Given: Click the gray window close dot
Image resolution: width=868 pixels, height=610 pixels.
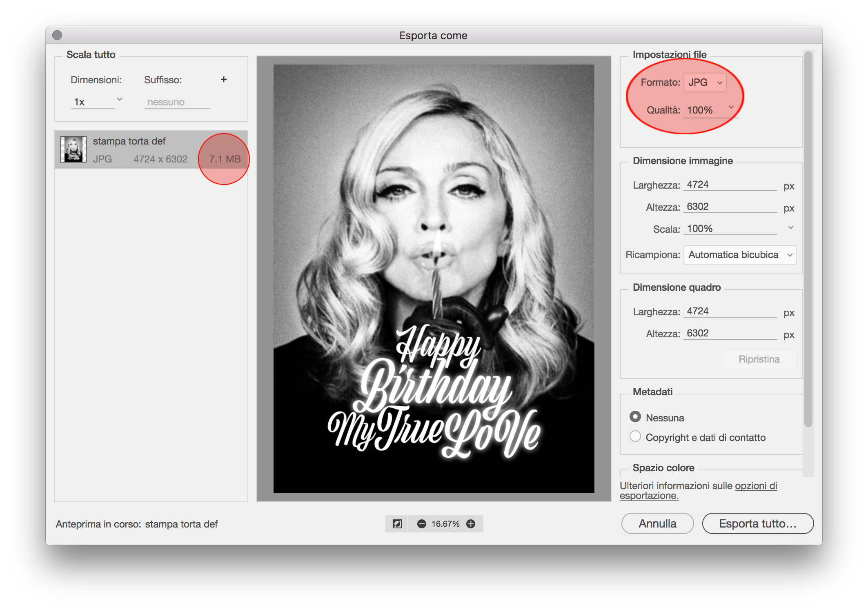Looking at the screenshot, I should point(57,36).
